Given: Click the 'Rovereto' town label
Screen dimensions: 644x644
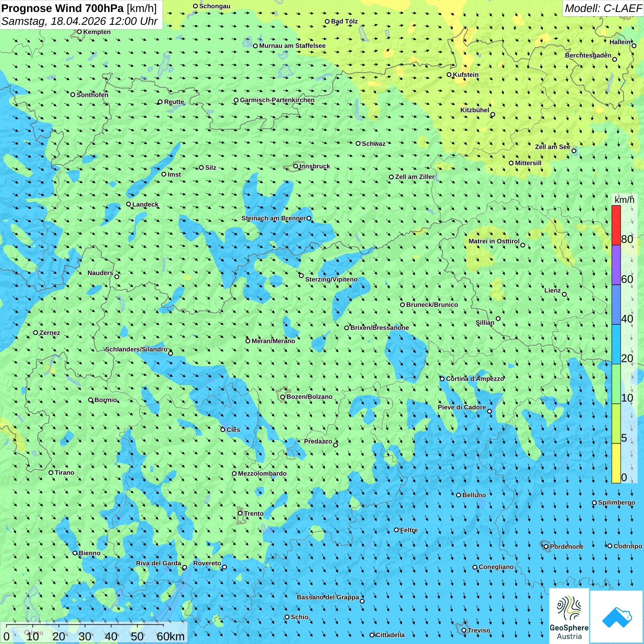Looking at the screenshot, I should click(207, 563).
